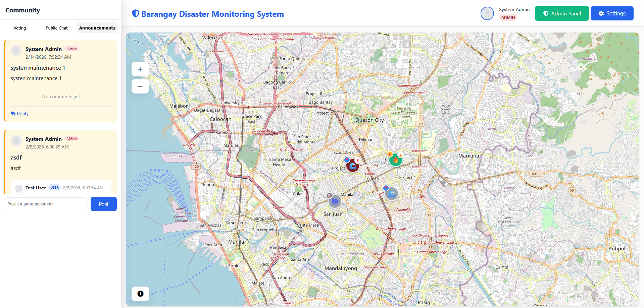Open the Admin Panel
This screenshot has height=308, width=644.
[562, 13]
